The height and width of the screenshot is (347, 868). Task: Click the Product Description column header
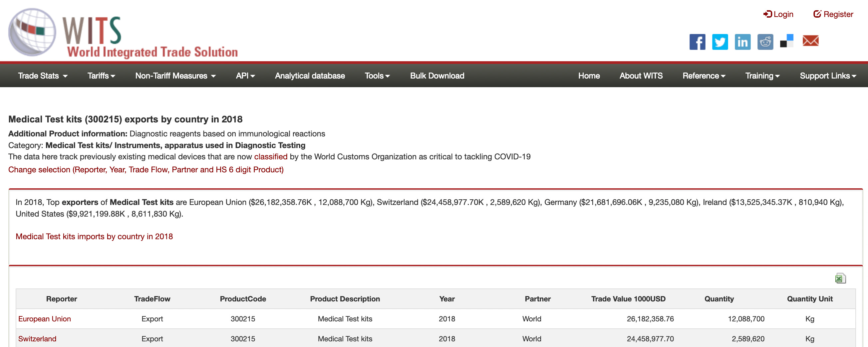(345, 299)
